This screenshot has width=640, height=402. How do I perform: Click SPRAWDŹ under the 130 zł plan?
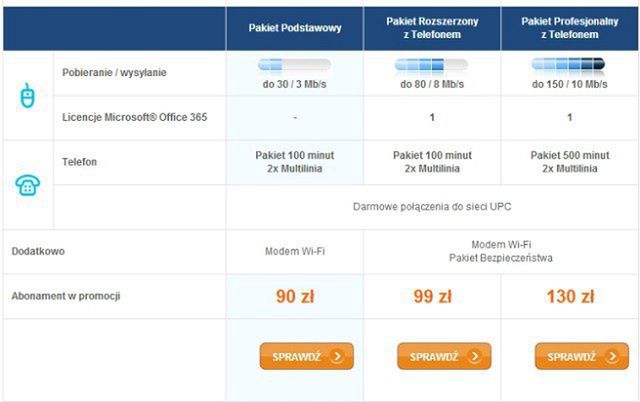click(x=582, y=356)
